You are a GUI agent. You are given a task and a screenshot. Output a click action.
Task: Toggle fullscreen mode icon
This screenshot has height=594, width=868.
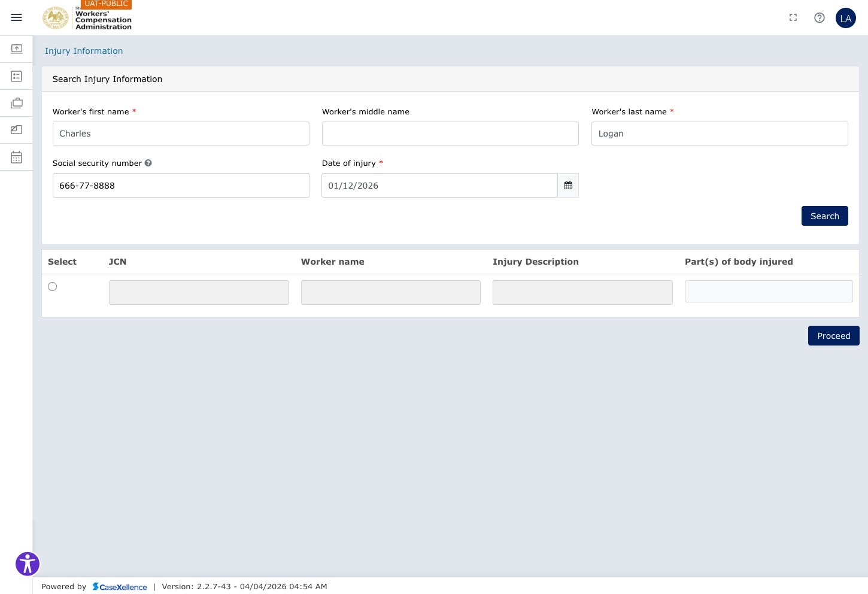(x=793, y=18)
